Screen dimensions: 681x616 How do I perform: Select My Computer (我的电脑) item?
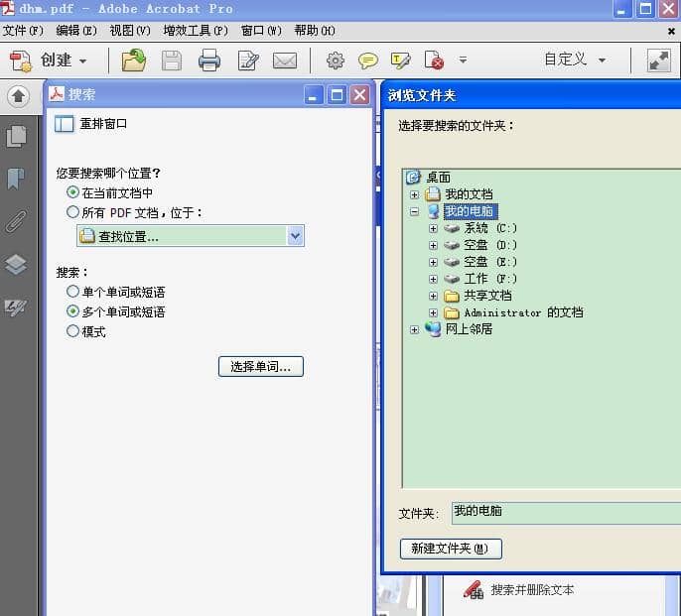click(x=470, y=211)
